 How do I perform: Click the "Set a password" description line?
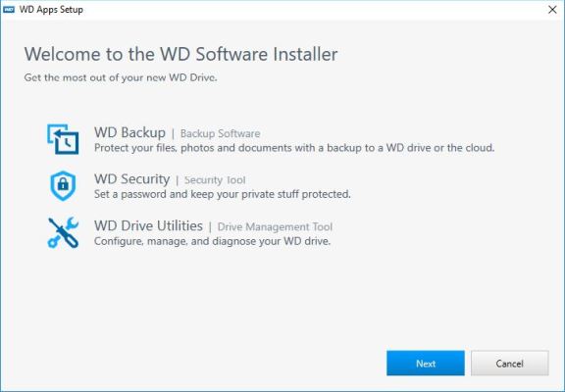point(223,194)
